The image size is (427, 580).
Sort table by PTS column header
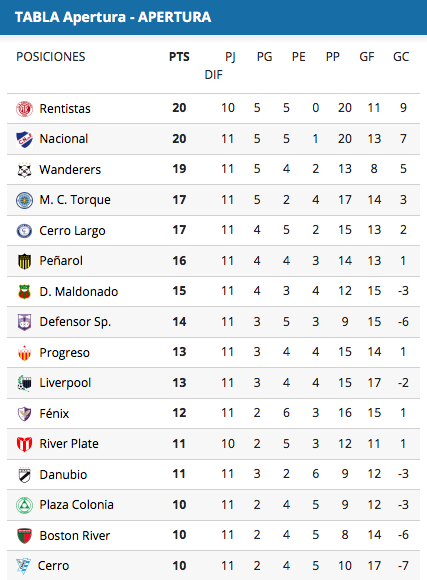tap(179, 57)
